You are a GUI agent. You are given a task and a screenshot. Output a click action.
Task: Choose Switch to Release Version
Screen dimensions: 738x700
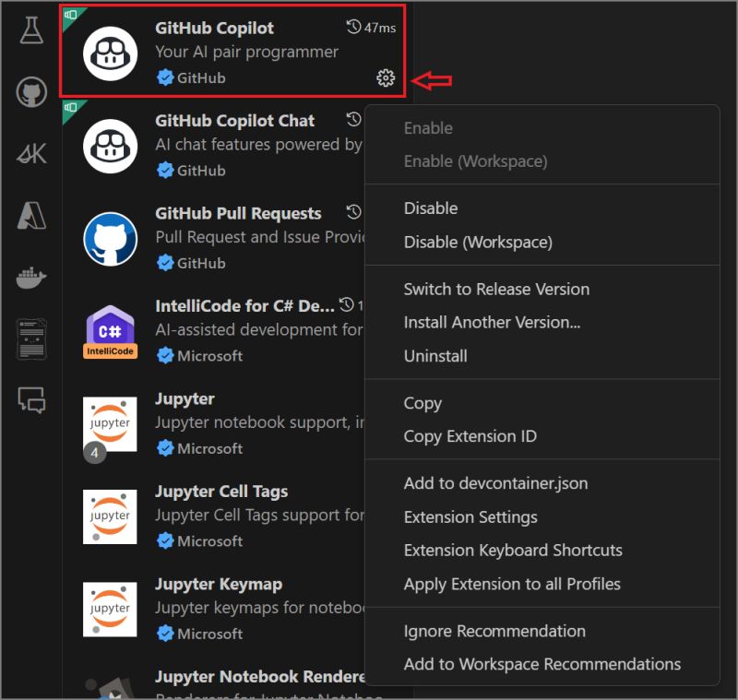(496, 289)
